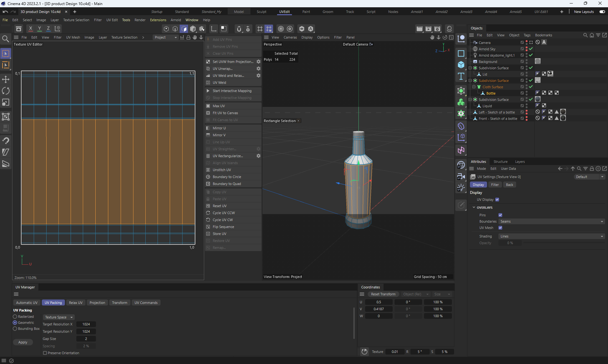Switch to the Relax UV tab
This screenshot has width=608, height=364.
point(76,303)
